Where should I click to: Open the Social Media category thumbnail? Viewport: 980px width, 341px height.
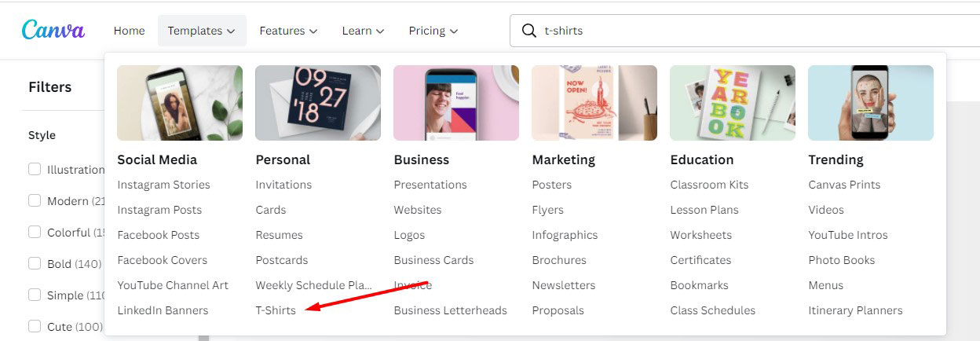[x=180, y=103]
